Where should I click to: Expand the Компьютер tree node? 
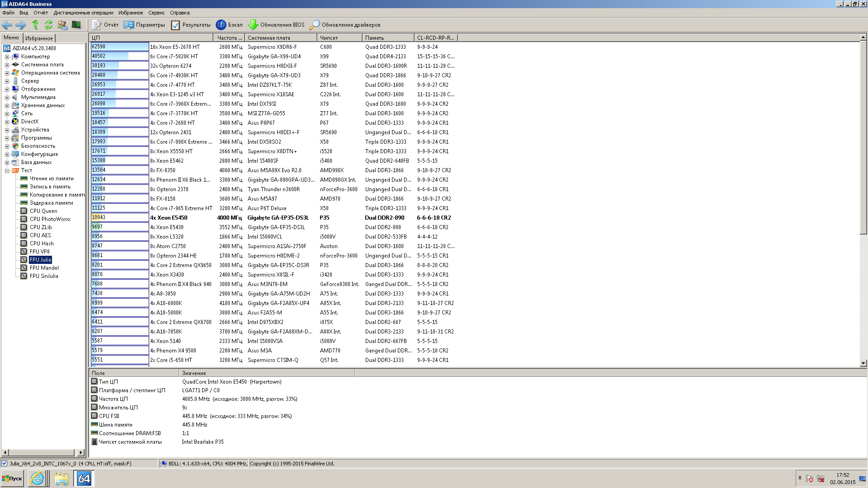coord(7,57)
